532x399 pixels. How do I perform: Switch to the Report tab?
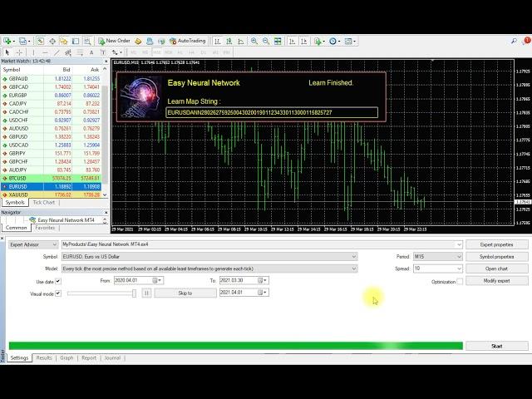tap(89, 357)
